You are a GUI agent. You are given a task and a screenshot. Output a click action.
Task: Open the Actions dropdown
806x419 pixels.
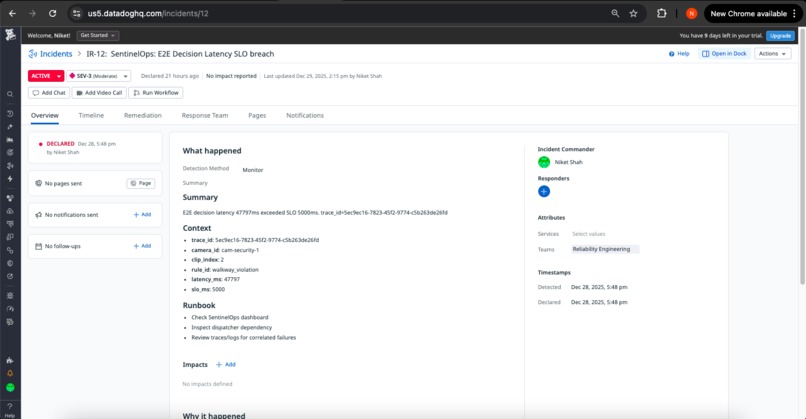(772, 53)
